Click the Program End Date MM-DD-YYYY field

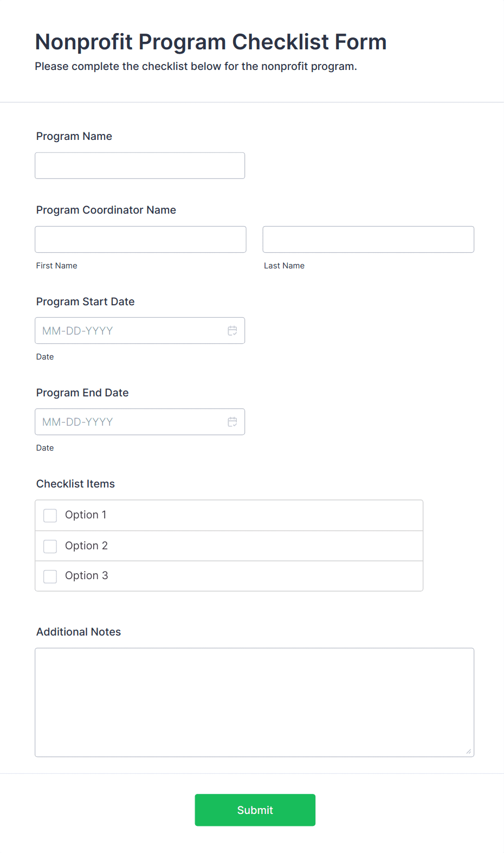[130, 422]
